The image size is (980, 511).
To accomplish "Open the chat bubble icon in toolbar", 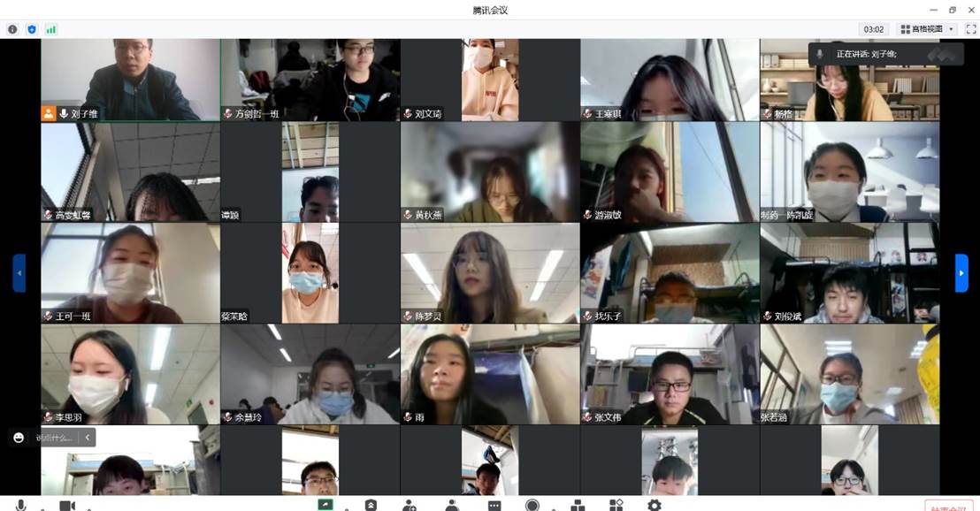I will [494, 505].
